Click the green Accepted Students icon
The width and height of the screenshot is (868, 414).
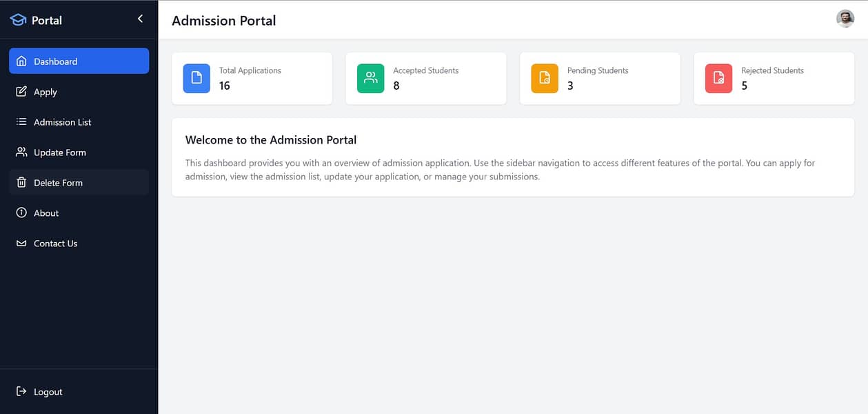tap(371, 78)
